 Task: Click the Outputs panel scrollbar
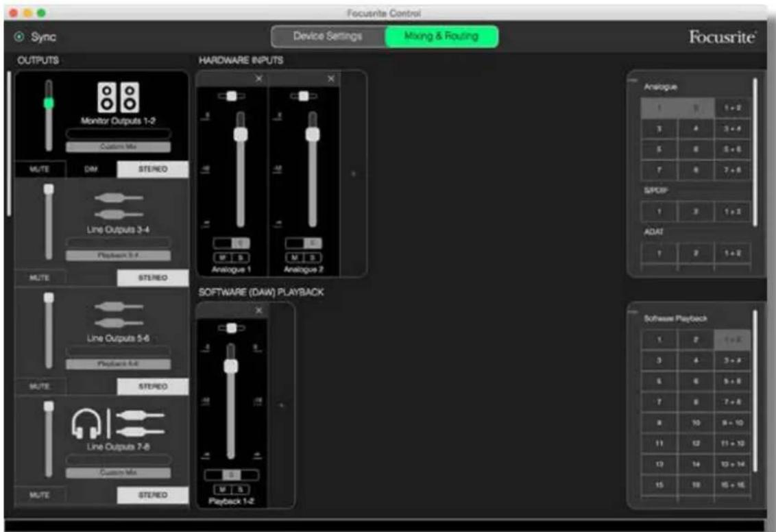pyautogui.click(x=9, y=143)
